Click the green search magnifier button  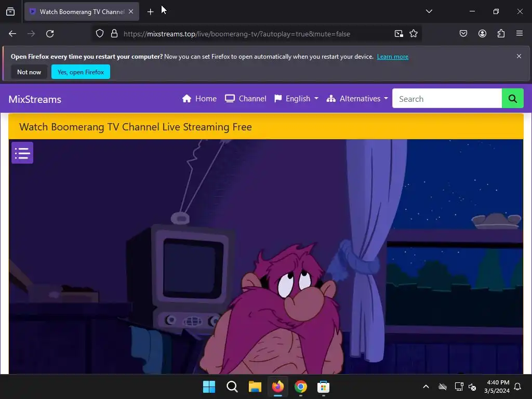coord(512,98)
